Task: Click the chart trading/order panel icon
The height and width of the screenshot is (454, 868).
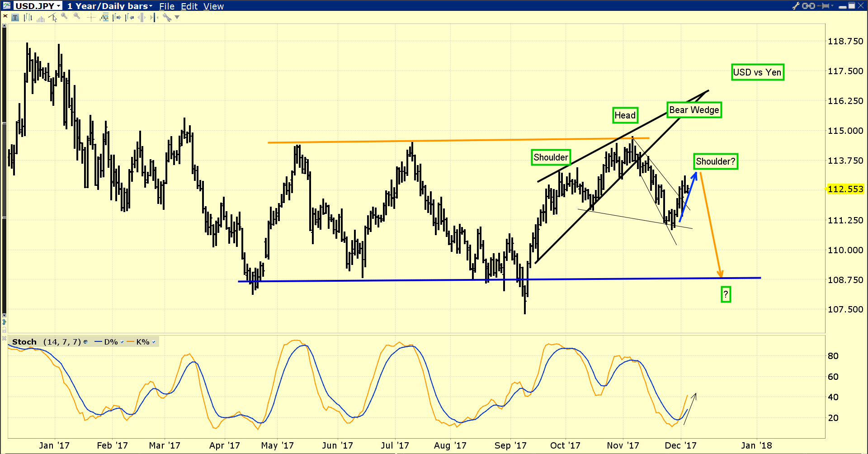Action: click(x=104, y=18)
